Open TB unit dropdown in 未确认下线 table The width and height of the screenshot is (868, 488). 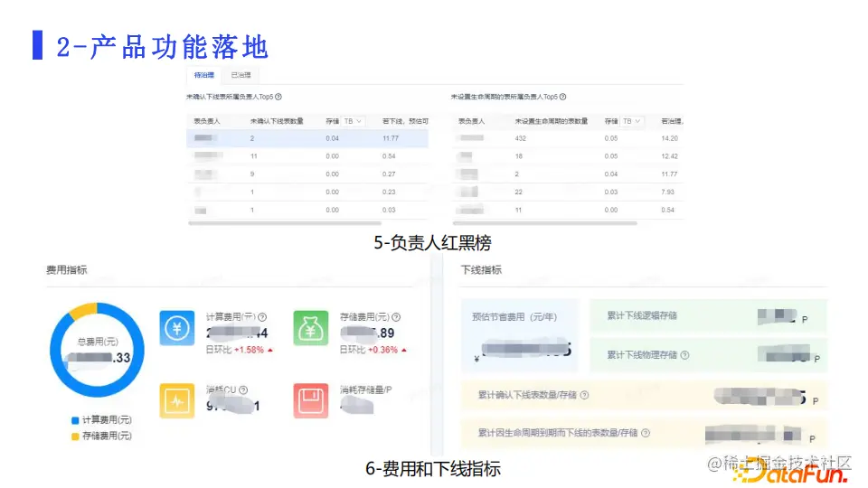click(354, 121)
